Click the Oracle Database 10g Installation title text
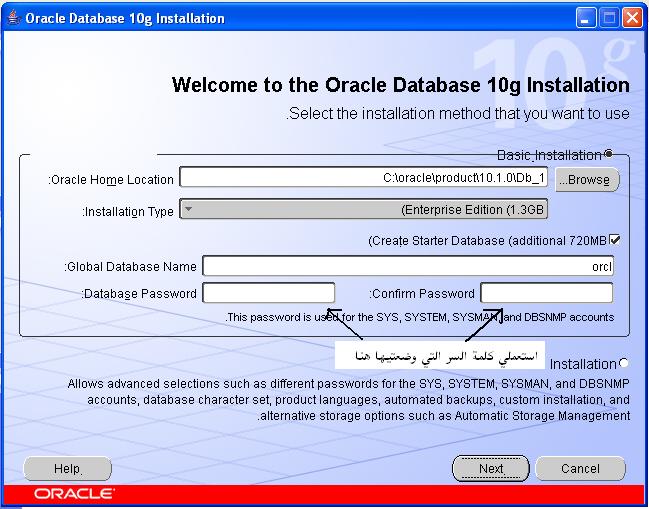The image size is (649, 509). point(125,18)
